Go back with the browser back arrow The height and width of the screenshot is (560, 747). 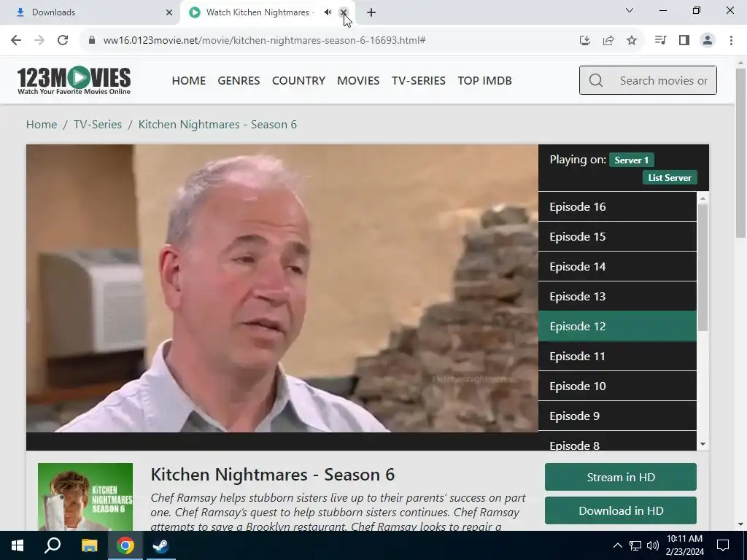(x=16, y=40)
